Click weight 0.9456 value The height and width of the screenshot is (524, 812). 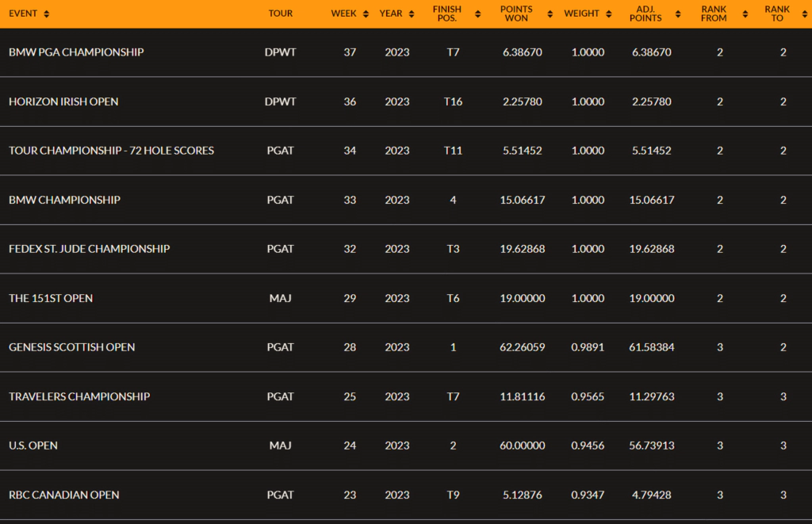coord(588,446)
